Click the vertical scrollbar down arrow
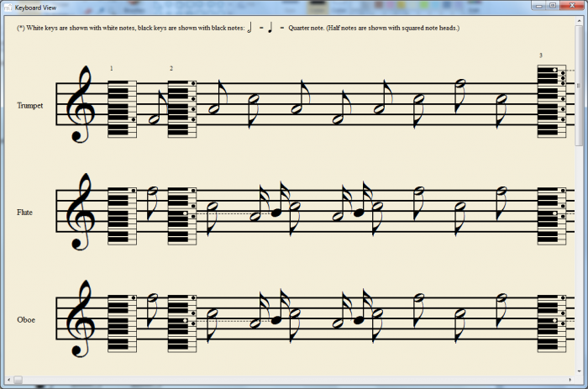Image resolution: width=588 pixels, height=389 pixels. [579, 371]
